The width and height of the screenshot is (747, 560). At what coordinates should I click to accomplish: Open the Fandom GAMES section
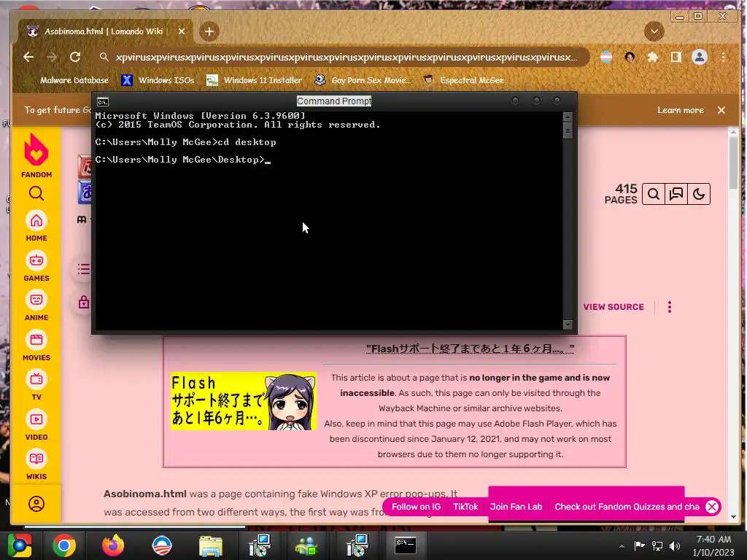(36, 265)
